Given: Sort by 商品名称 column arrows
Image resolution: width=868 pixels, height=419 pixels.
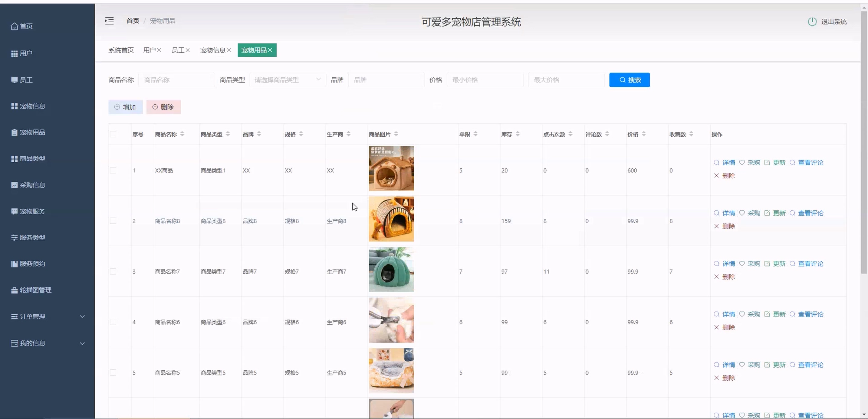Looking at the screenshot, I should point(182,134).
